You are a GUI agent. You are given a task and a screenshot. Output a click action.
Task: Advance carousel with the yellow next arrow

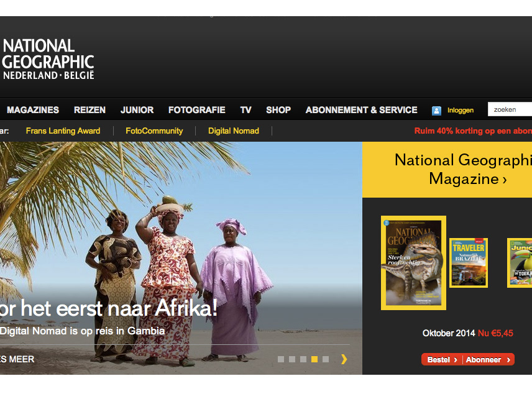[x=344, y=359]
